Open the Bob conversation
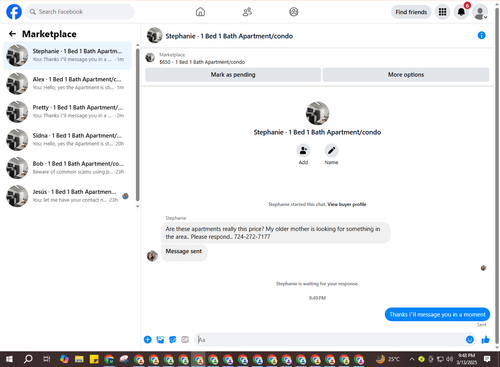500x367 pixels. coord(68,168)
